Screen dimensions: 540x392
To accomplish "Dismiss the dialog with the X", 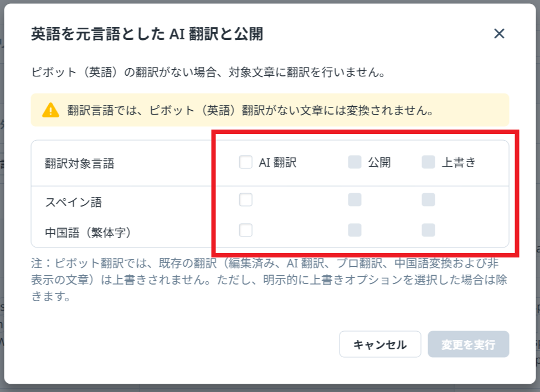I will (499, 33).
